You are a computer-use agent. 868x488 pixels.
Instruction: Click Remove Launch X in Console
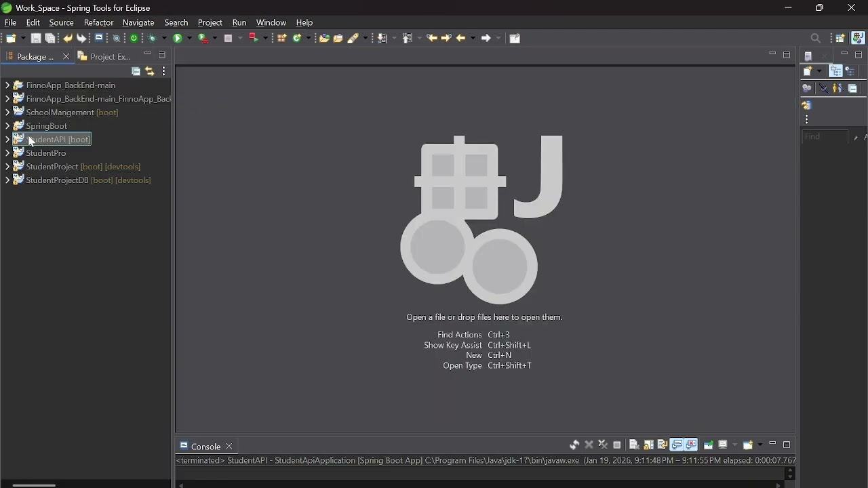coord(589,445)
